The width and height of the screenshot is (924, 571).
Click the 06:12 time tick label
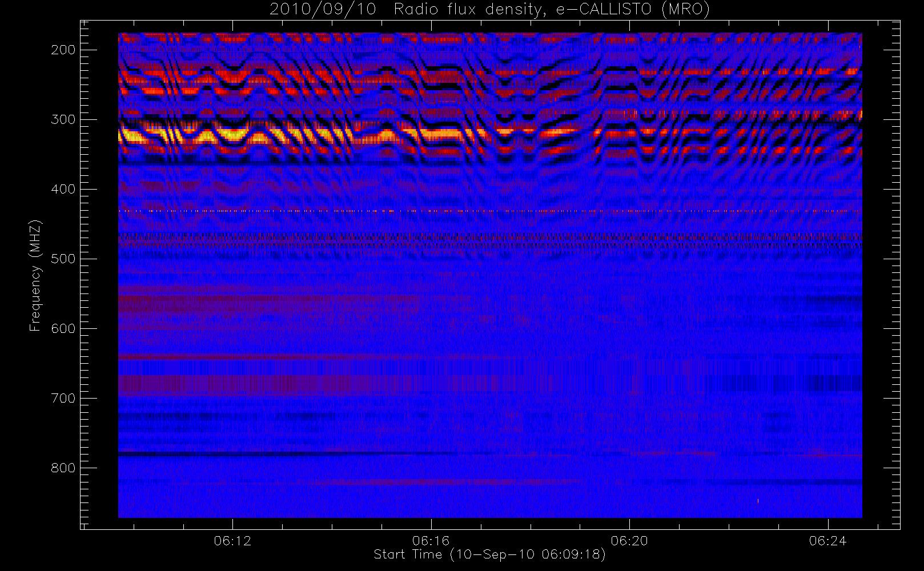232,541
